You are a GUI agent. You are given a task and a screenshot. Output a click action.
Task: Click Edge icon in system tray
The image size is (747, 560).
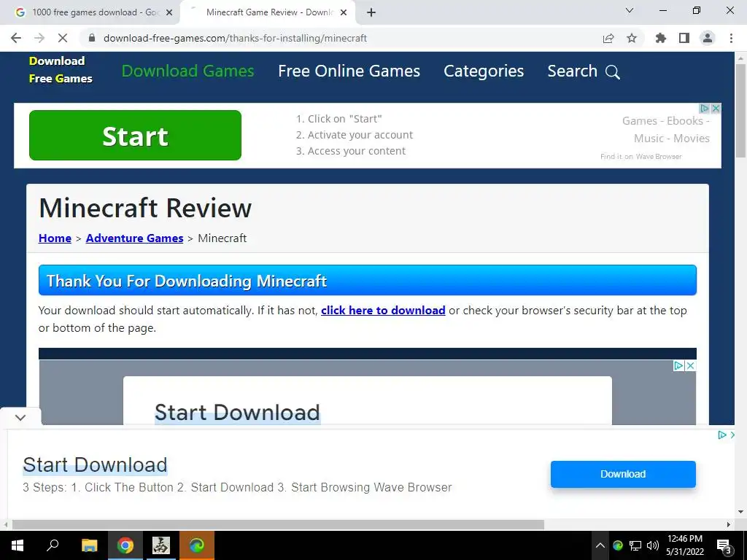pyautogui.click(x=618, y=545)
